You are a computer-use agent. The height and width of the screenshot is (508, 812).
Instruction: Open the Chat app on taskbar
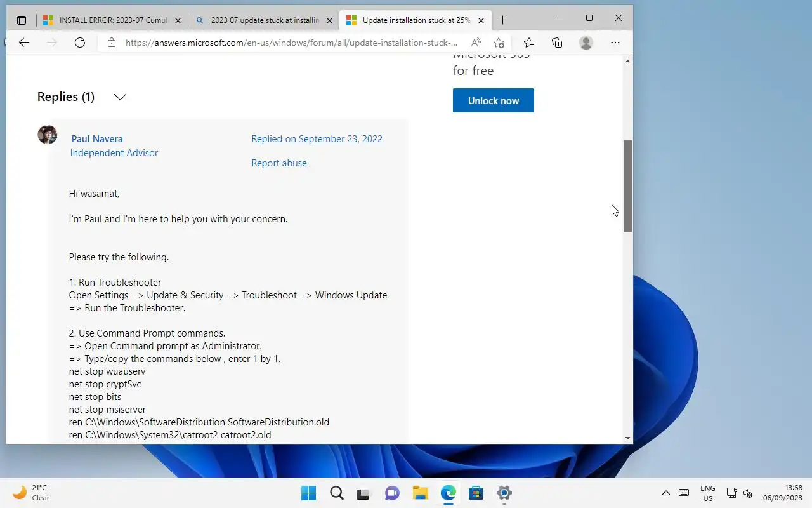(392, 493)
